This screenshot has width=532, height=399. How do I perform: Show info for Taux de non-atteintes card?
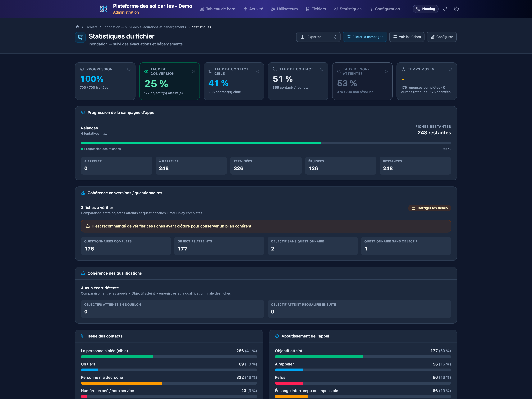point(386,71)
